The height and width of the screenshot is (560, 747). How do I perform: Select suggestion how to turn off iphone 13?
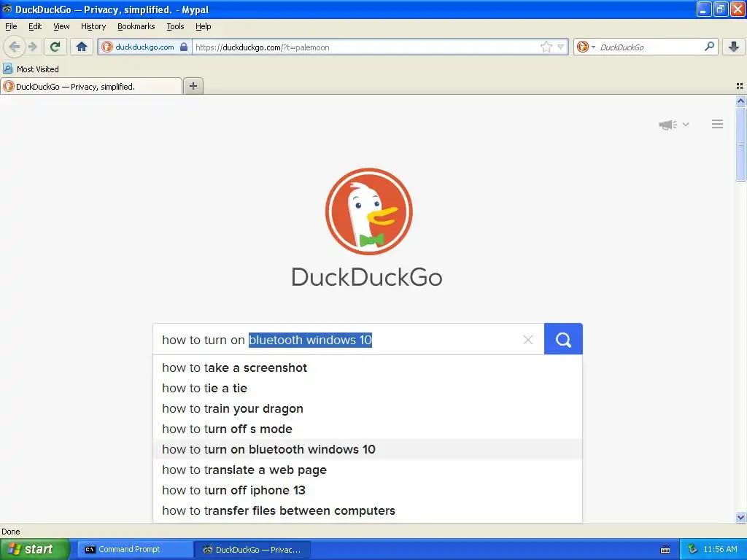[x=368, y=491]
